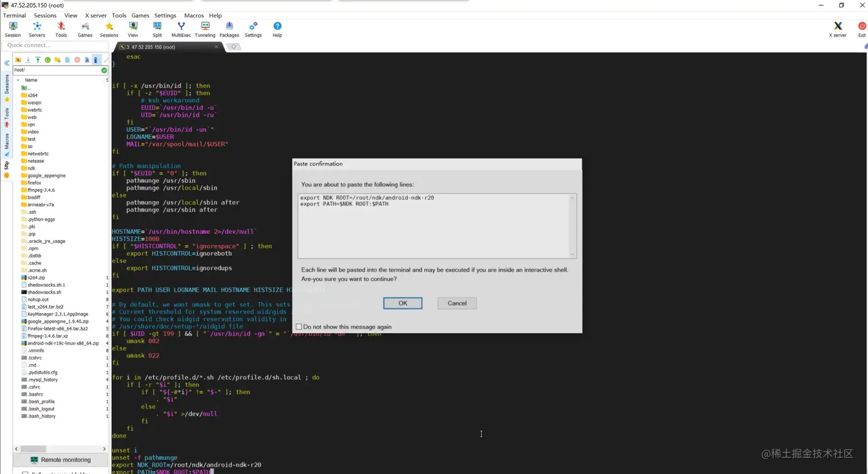Click the SFTP download selected files icon
Image resolution: width=868 pixels, height=474 pixels.
[x=28, y=60]
